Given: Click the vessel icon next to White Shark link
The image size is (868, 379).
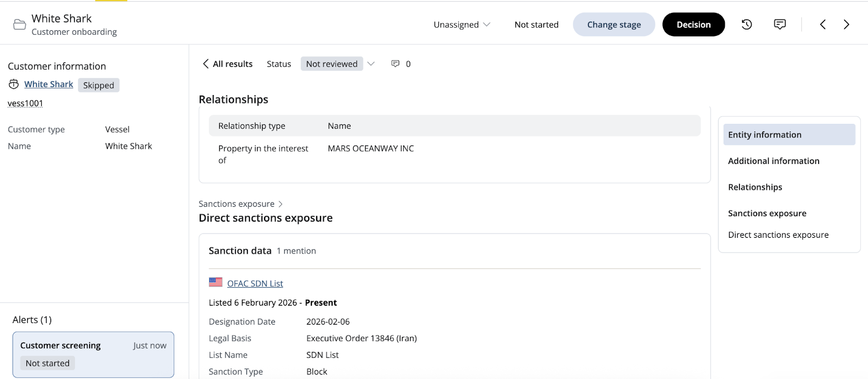Looking at the screenshot, I should coord(14,84).
